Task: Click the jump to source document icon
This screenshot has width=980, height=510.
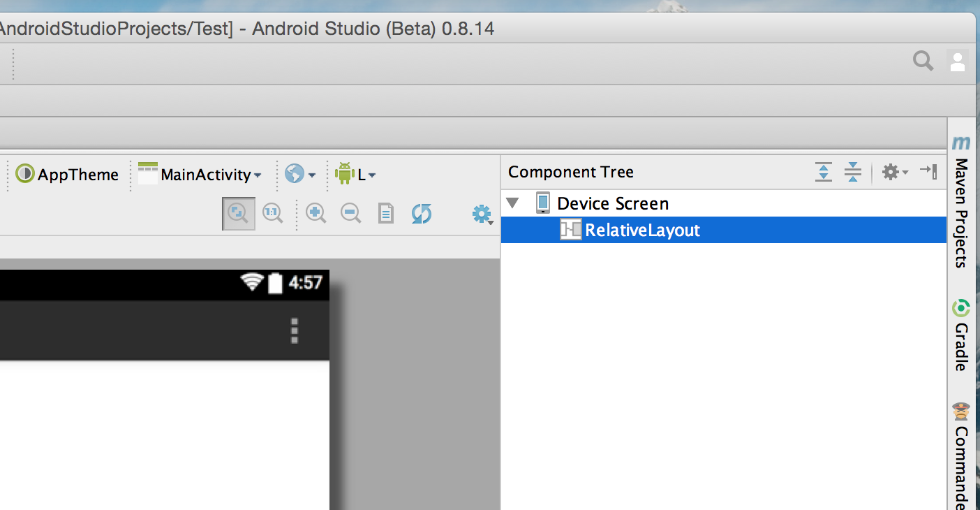Action: pyautogui.click(x=386, y=213)
